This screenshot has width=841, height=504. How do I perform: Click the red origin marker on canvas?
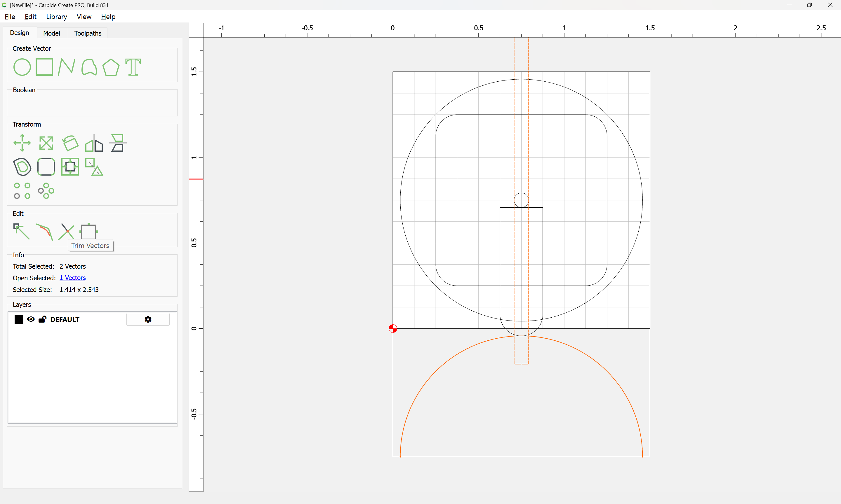(x=393, y=328)
